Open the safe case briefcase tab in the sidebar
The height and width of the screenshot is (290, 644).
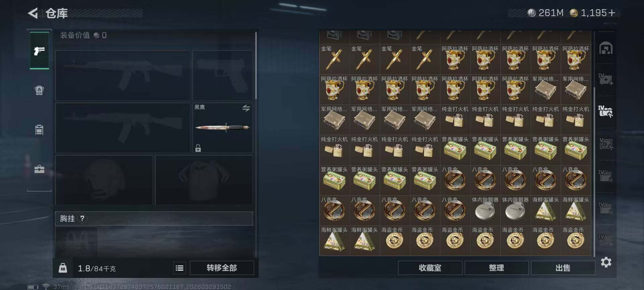39,169
